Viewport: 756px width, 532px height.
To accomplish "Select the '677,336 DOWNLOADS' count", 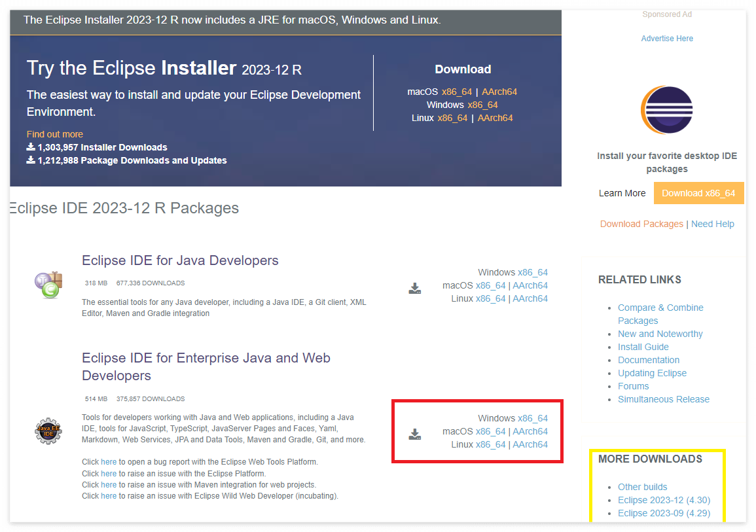I will click(x=151, y=283).
